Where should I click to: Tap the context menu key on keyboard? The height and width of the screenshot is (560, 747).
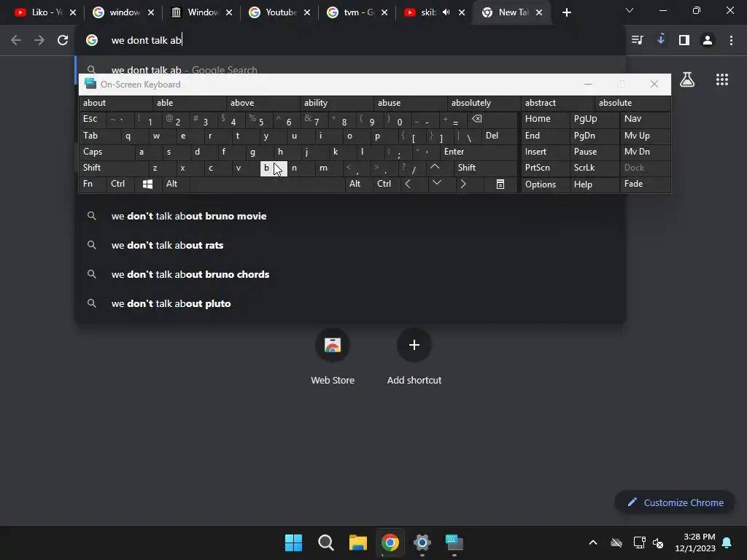[500, 184]
